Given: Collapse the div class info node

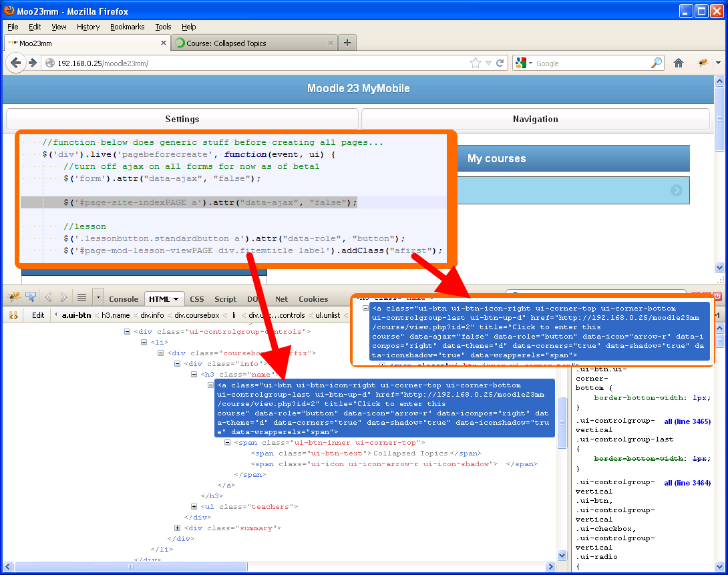Looking at the screenshot, I should pos(178,363).
